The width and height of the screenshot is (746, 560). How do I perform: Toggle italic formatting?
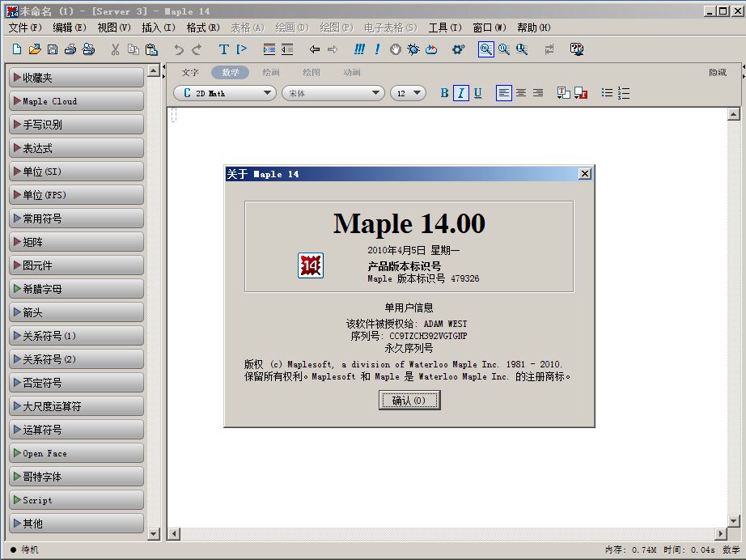coord(461,93)
